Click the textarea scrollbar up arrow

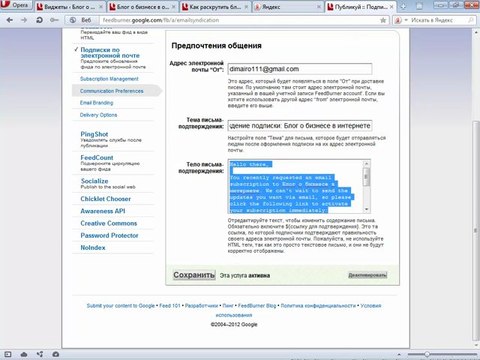[x=366, y=163]
